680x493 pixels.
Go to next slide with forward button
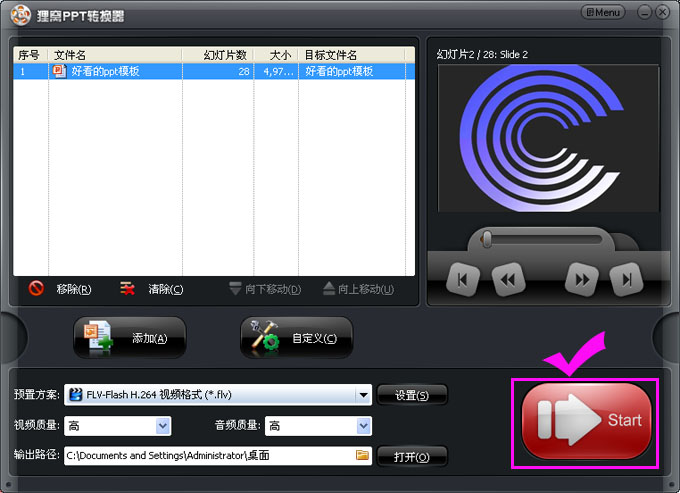pos(582,280)
